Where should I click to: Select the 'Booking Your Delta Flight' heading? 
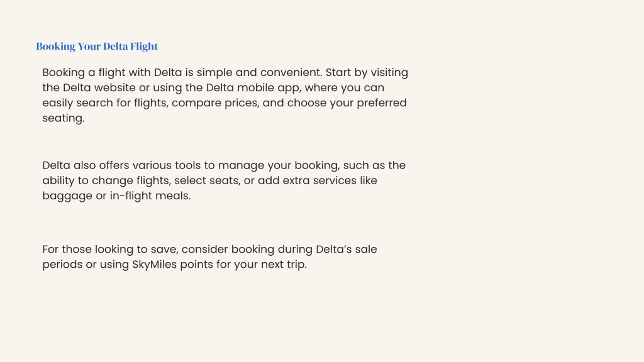click(97, 47)
